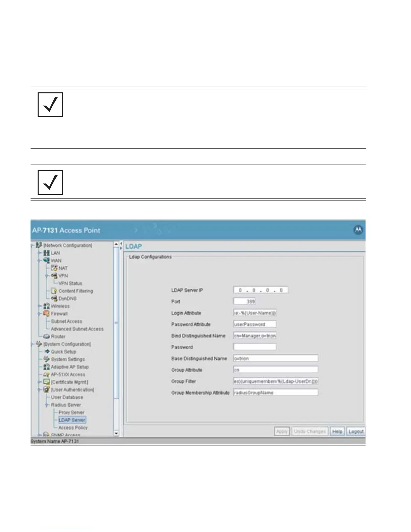Collapse the WAN tree node handle
Viewport: 411px width, 532px height.
coord(40,261)
